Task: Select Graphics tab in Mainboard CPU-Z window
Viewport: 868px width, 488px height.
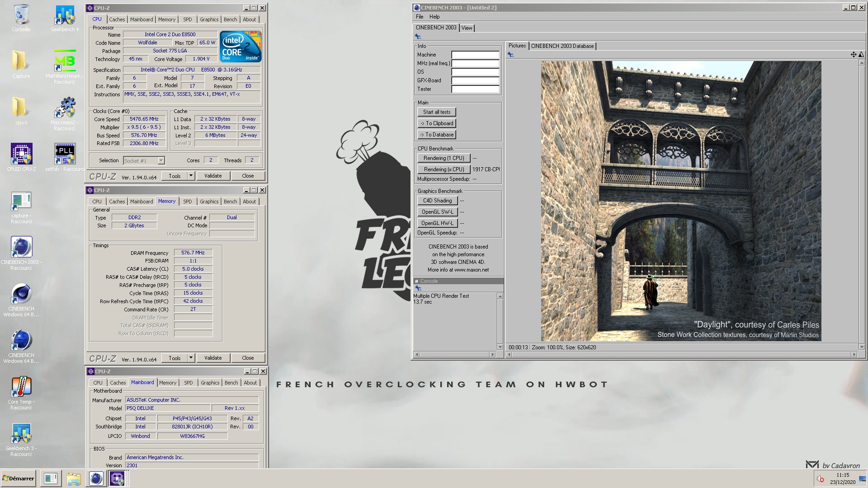Action: pyautogui.click(x=210, y=383)
